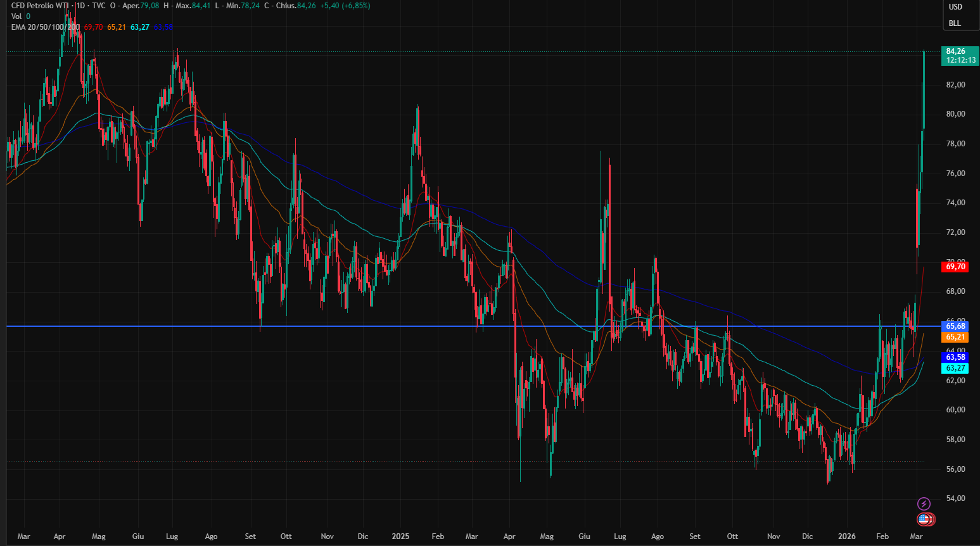
Task: Click the green 84,26 current price tag
Action: point(960,56)
